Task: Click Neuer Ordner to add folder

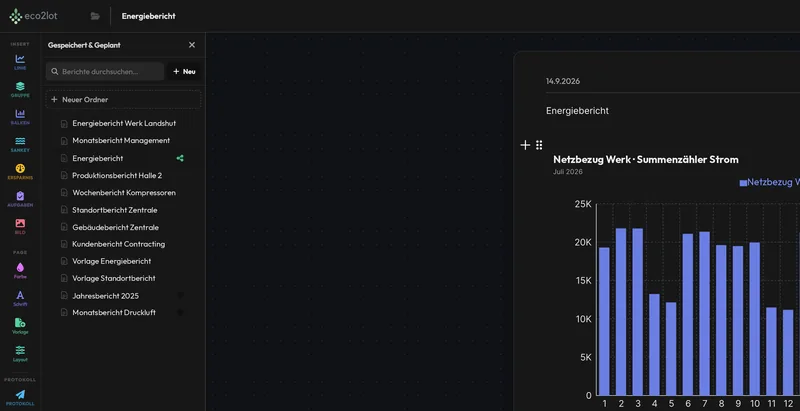Action: 123,99
